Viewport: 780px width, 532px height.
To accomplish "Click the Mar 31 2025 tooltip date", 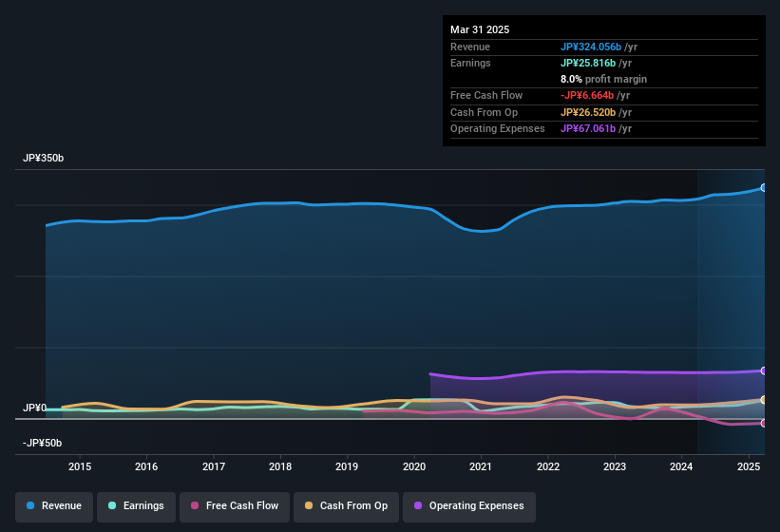I will pyautogui.click(x=480, y=29).
